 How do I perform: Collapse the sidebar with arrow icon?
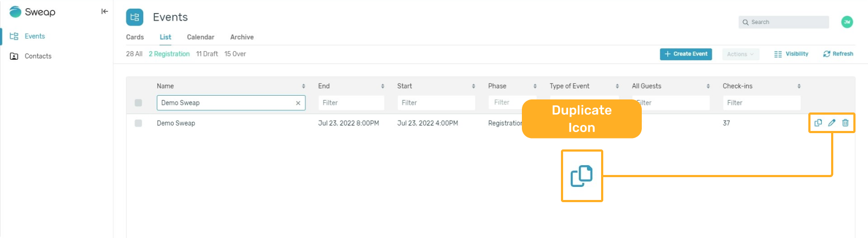tap(105, 11)
